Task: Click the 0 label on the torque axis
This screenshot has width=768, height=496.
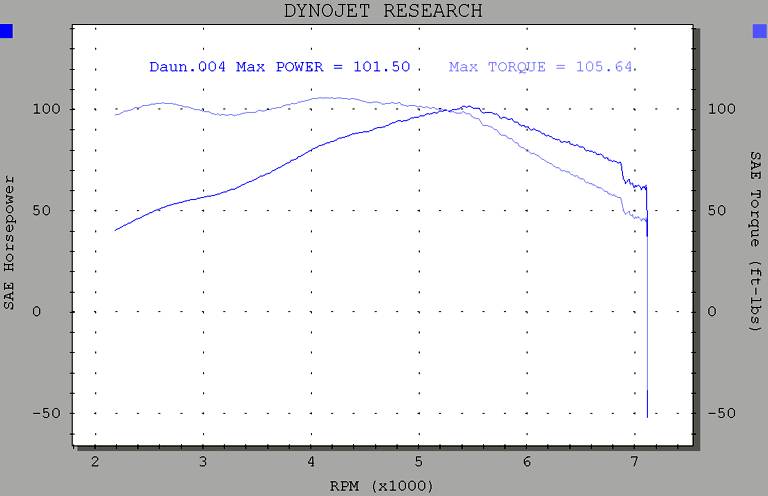Action: (x=711, y=311)
